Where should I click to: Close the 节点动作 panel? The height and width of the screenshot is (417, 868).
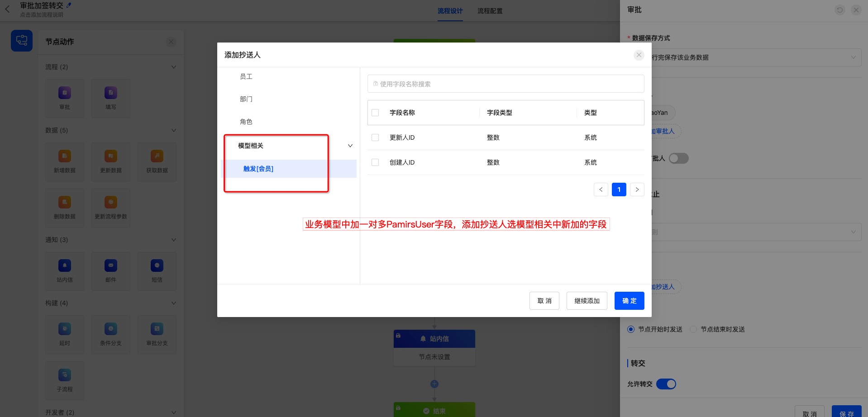(x=171, y=42)
